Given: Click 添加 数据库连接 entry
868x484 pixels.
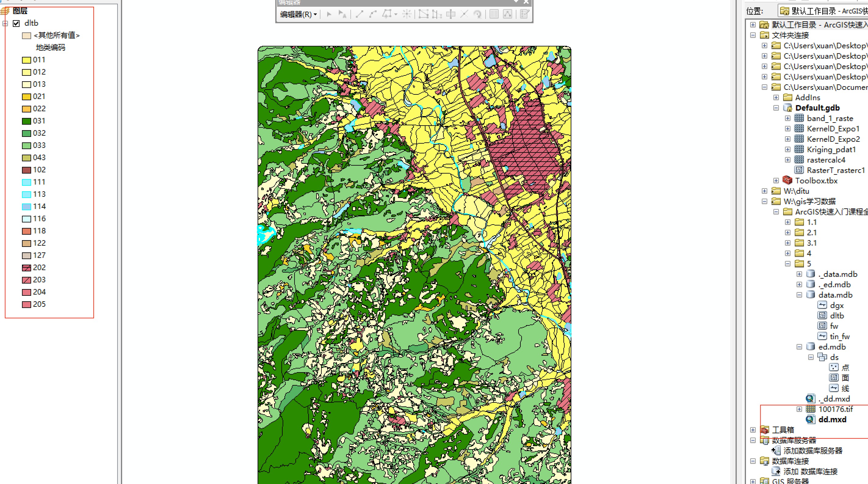Looking at the screenshot, I should click(810, 471).
